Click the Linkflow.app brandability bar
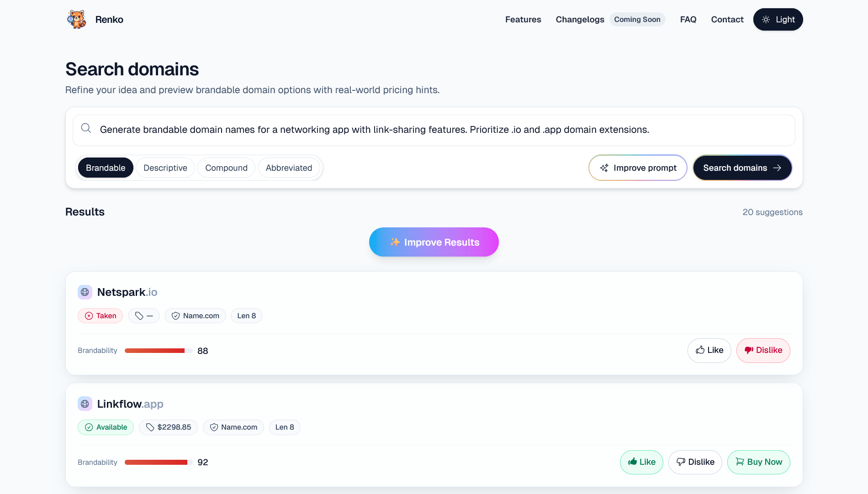 click(159, 462)
